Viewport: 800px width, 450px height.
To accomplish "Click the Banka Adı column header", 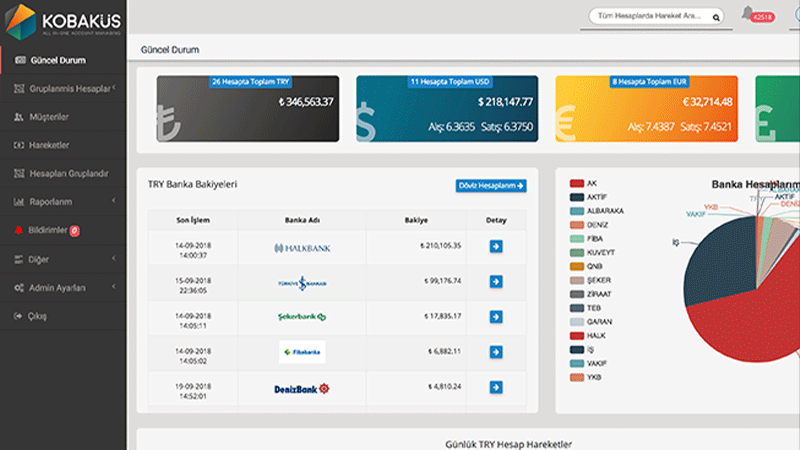I will (302, 220).
